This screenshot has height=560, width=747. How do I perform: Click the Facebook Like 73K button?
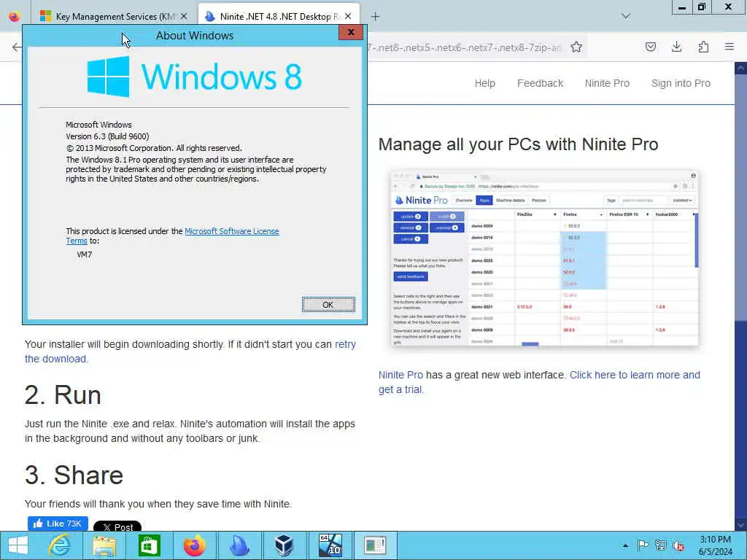pyautogui.click(x=58, y=524)
